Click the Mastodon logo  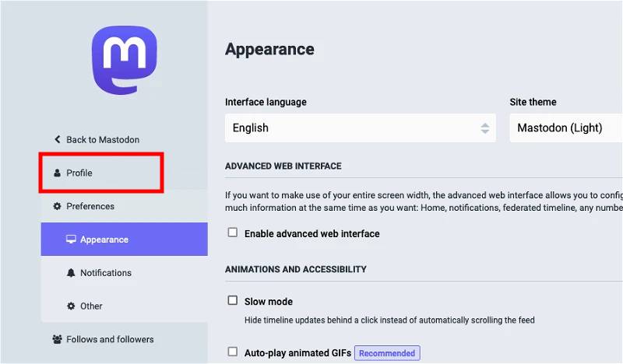[x=125, y=60]
